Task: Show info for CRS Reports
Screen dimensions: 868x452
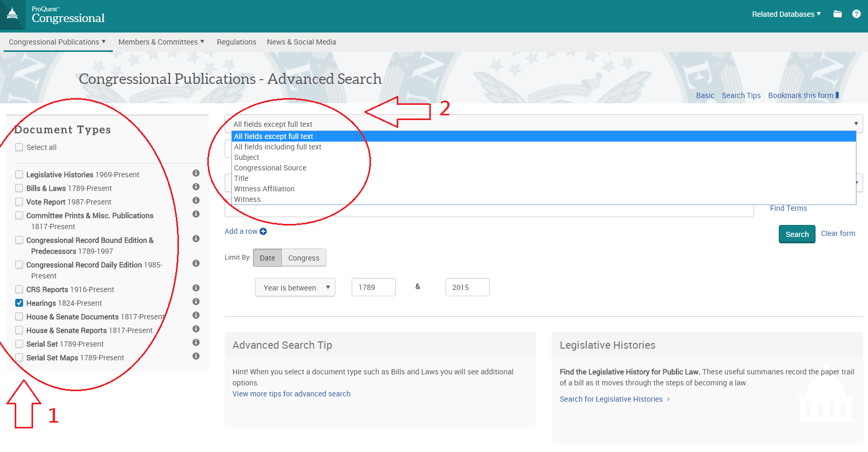Action: [196, 288]
